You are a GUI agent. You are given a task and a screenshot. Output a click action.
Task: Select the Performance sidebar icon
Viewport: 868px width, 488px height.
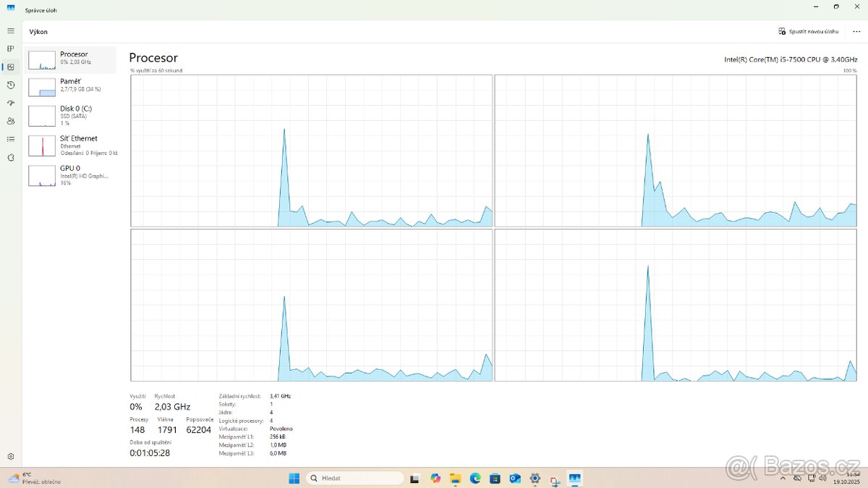(x=10, y=67)
